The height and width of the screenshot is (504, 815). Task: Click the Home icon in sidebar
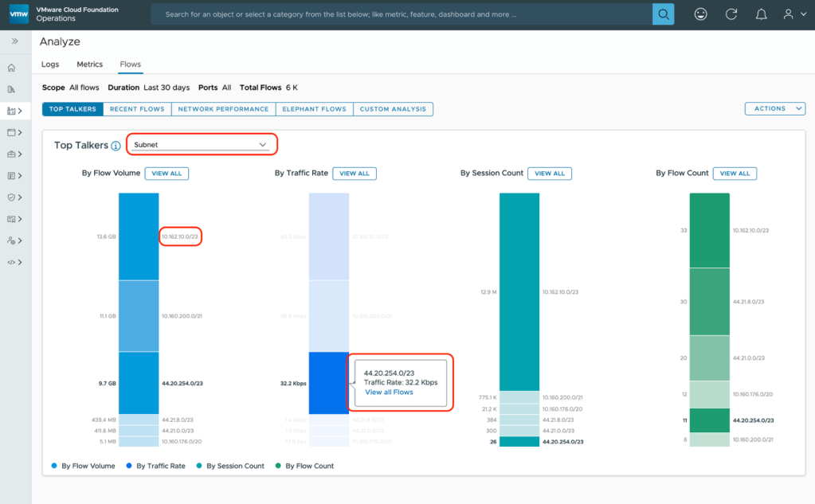tap(11, 68)
